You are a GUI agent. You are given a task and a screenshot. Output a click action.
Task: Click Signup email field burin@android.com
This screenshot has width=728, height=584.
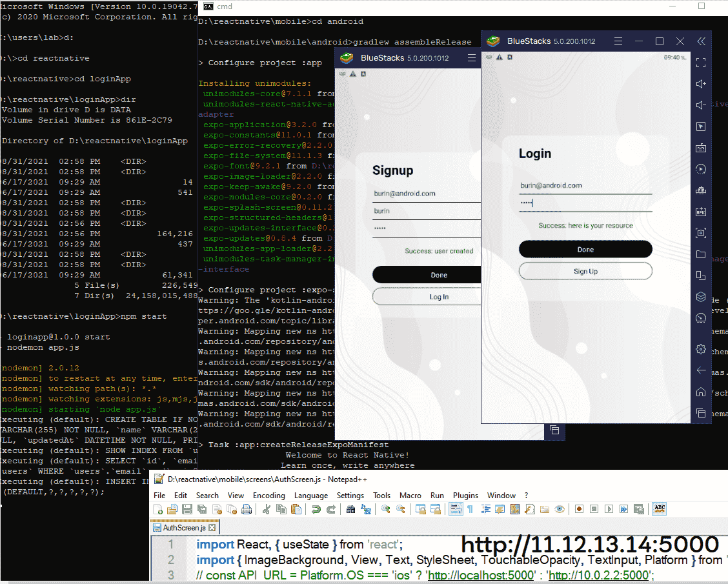pyautogui.click(x=427, y=194)
